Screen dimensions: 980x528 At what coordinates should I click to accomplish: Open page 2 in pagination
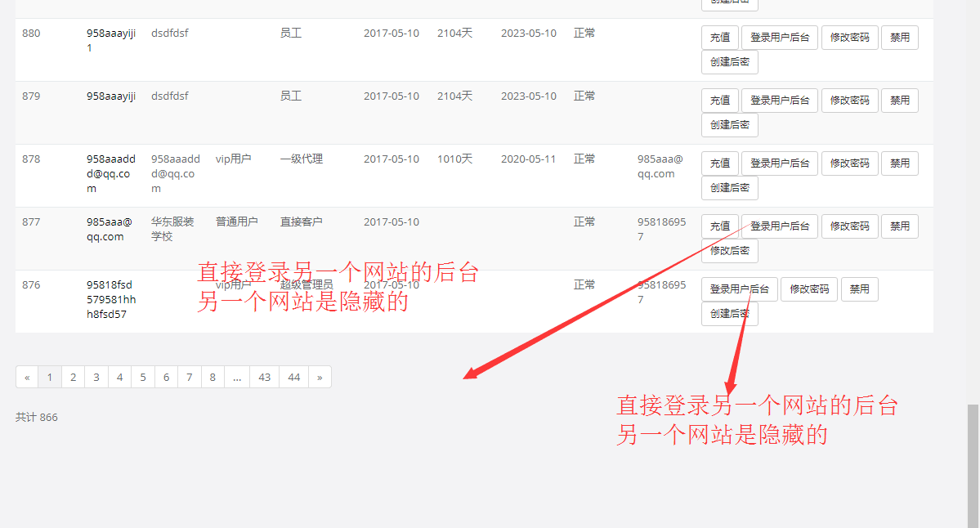(73, 377)
